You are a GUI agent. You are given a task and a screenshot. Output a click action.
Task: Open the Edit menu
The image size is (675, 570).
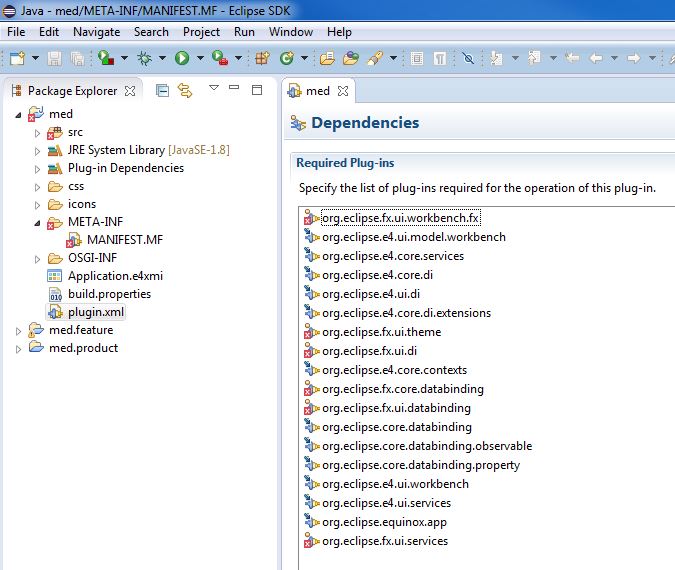49,32
